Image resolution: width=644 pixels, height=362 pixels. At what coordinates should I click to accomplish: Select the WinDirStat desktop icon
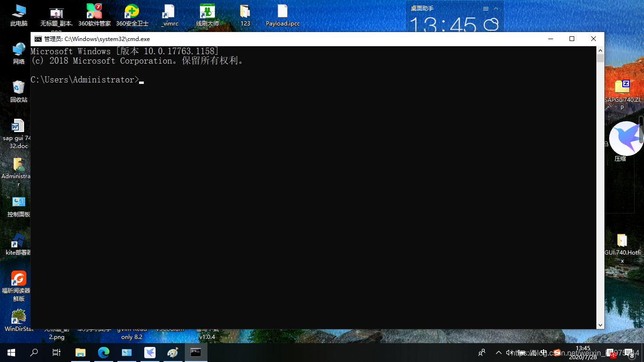(x=19, y=321)
